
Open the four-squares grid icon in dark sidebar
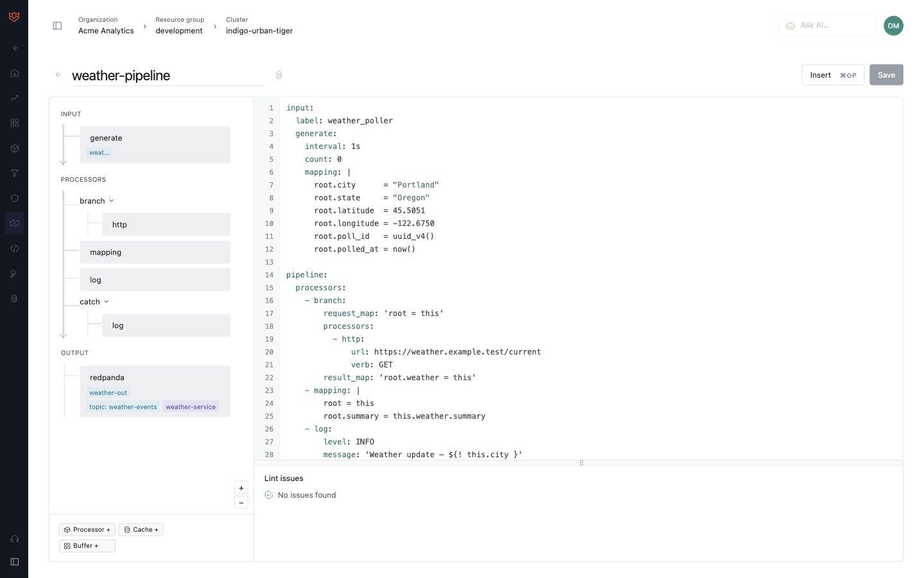click(x=15, y=123)
